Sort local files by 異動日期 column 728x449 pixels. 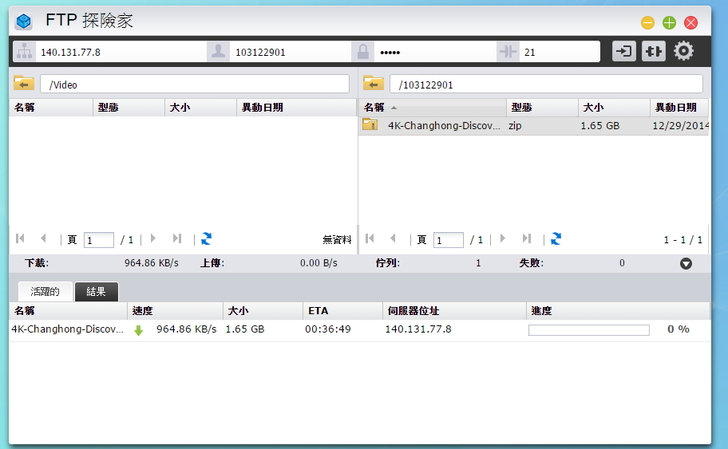tap(262, 107)
